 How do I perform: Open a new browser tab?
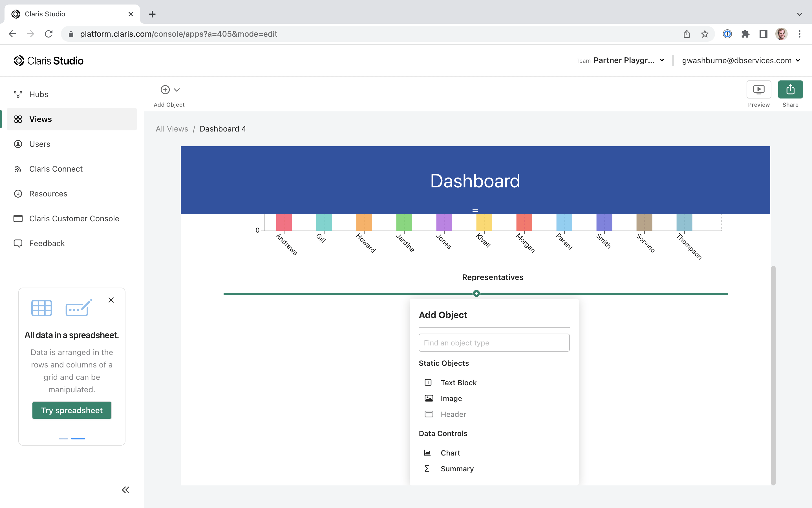(152, 14)
